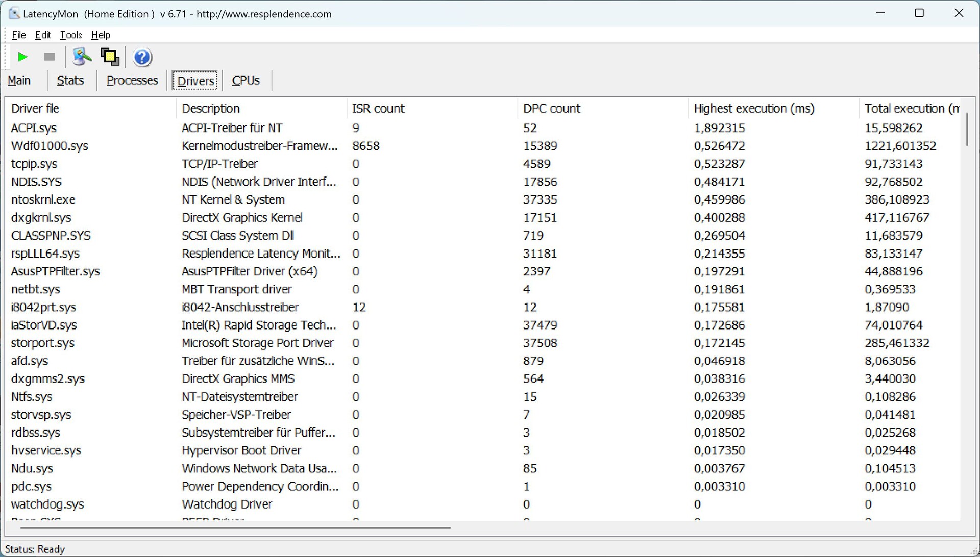
Task: Switch to the Stats tab
Action: [x=70, y=81]
